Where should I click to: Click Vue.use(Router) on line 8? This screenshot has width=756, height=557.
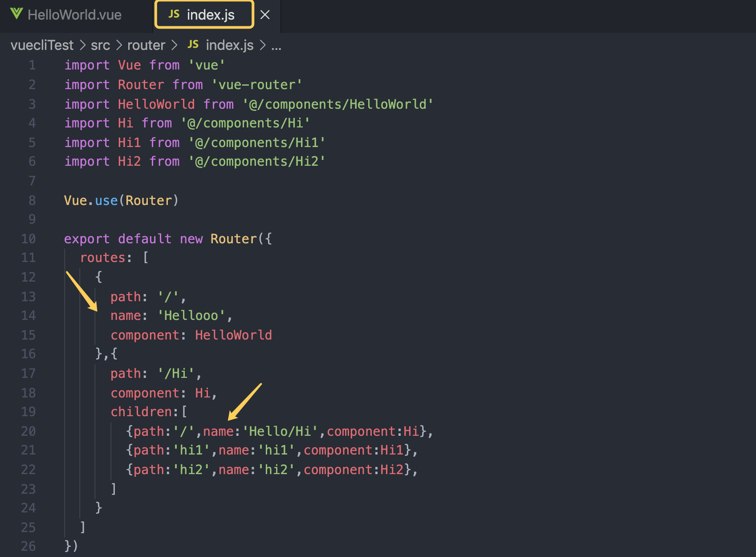(121, 201)
